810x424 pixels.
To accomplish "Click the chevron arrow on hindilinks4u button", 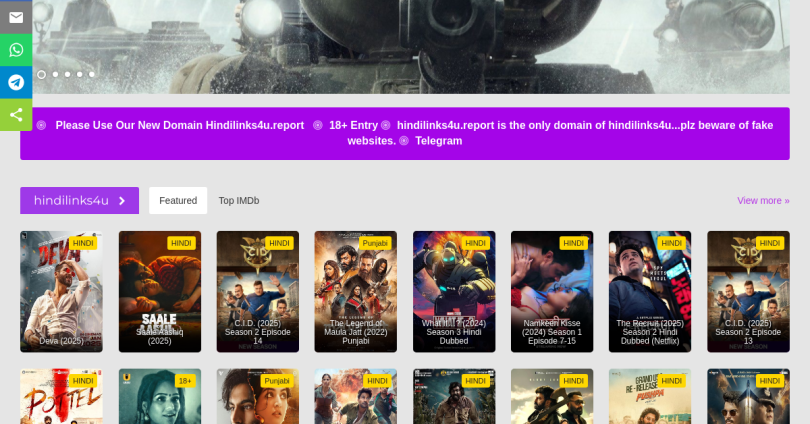I will pos(122,201).
